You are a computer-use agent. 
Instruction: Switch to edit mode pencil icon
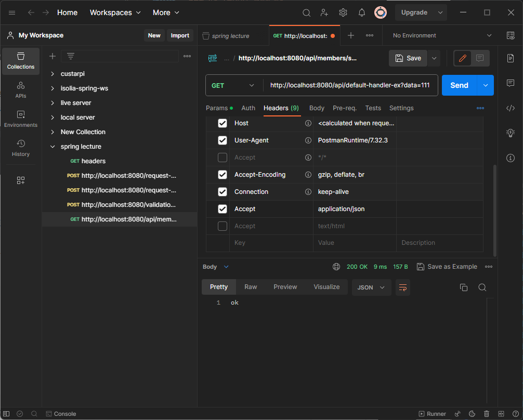point(462,58)
